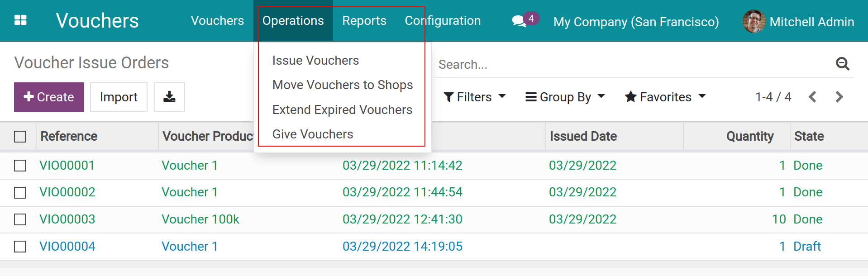Check the VIO00004 row checkbox
868x276 pixels.
point(20,247)
